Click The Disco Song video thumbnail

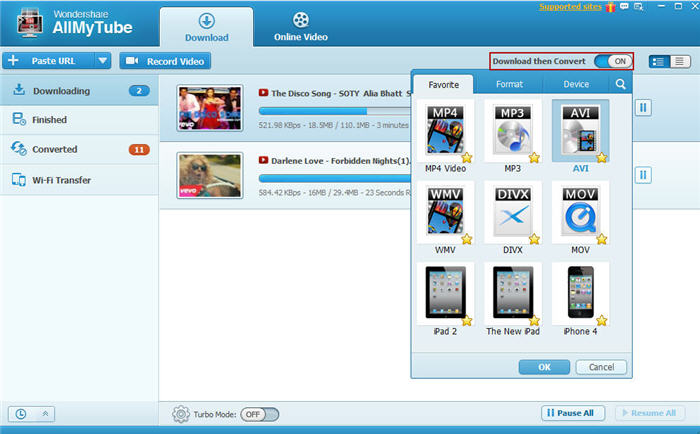210,108
